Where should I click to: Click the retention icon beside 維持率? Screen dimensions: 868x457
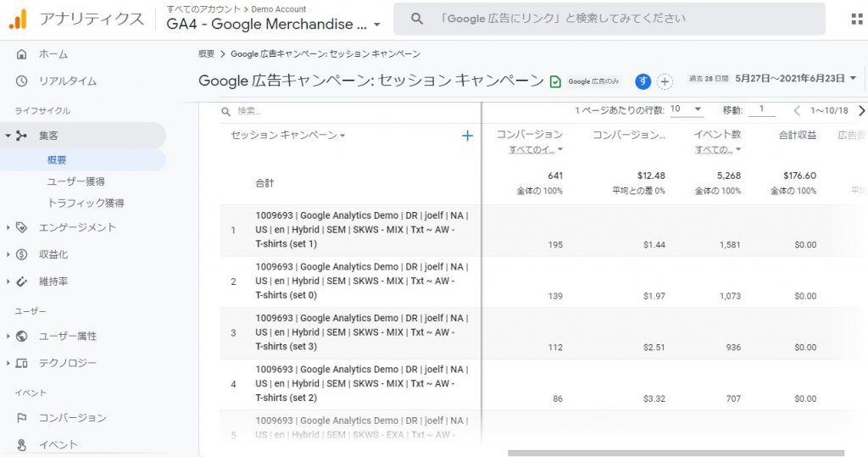[x=21, y=281]
